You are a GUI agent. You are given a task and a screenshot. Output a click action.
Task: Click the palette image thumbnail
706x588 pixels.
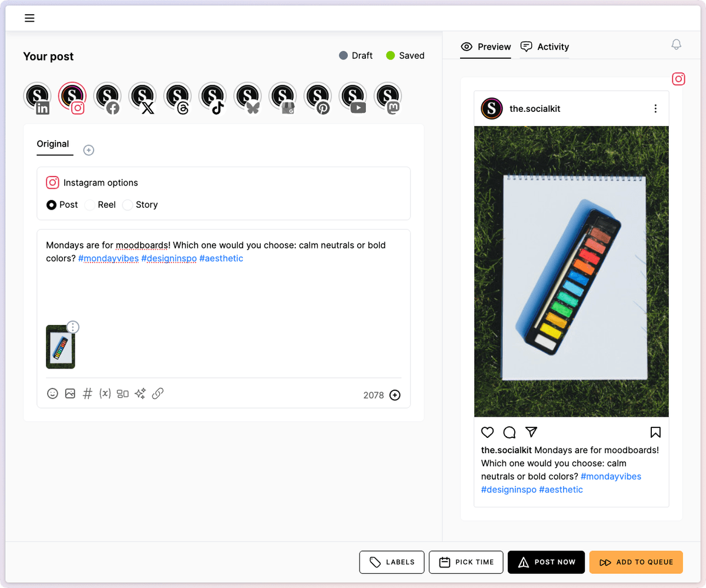(x=60, y=347)
